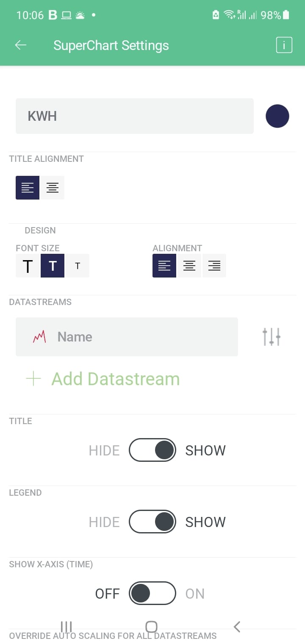Viewport: 305px width, 644px height.
Task: Tap the back arrow in header
Action: pos(21,45)
